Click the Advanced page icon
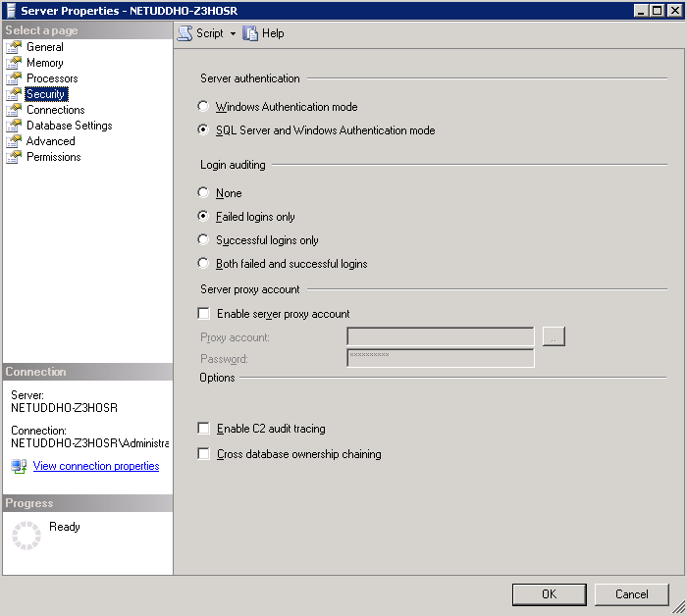 coord(14,141)
